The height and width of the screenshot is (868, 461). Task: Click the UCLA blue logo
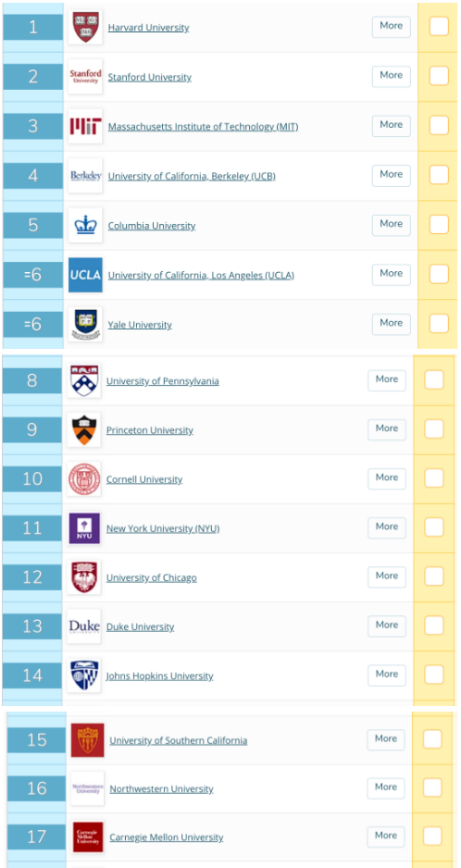[x=85, y=275]
